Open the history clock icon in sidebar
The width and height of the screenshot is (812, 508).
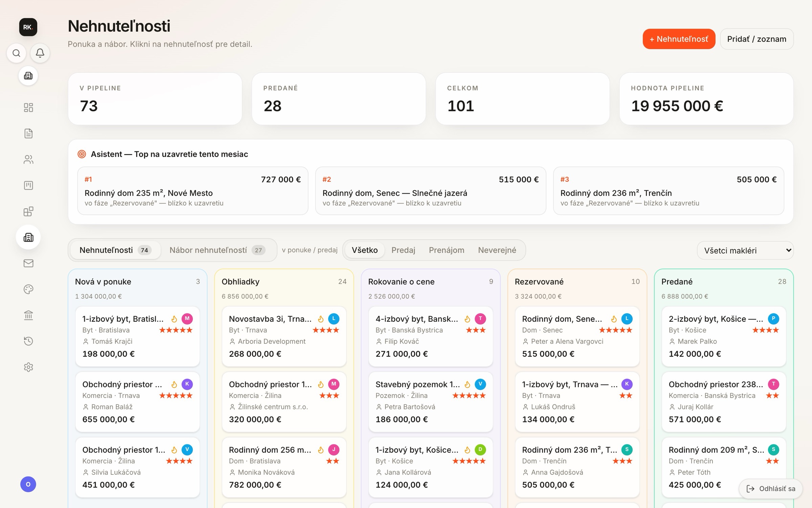28,341
